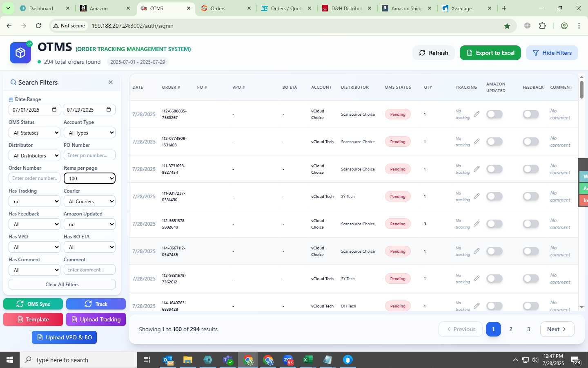Click the orders table vertical scrollbar thumb
This screenshot has height=368, width=588.
581,90
